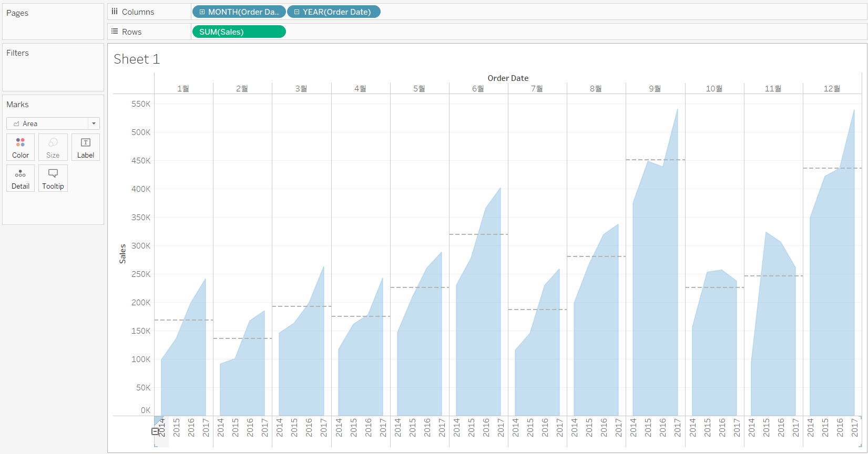868x454 pixels.
Task: Select the 3월 column header
Action: pos(301,88)
